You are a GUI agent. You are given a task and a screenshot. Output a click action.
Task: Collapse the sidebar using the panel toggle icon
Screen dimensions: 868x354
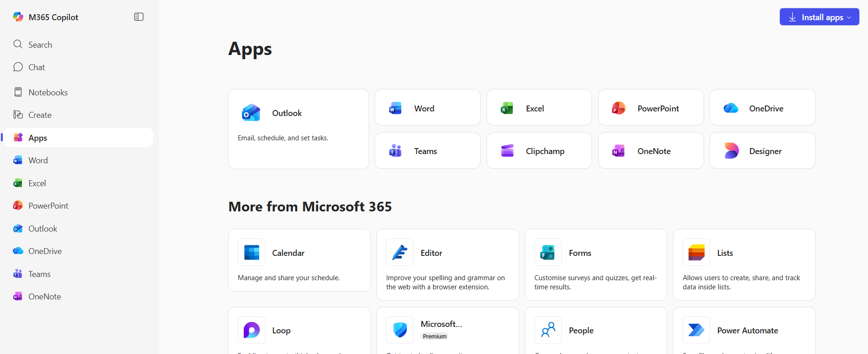click(139, 17)
